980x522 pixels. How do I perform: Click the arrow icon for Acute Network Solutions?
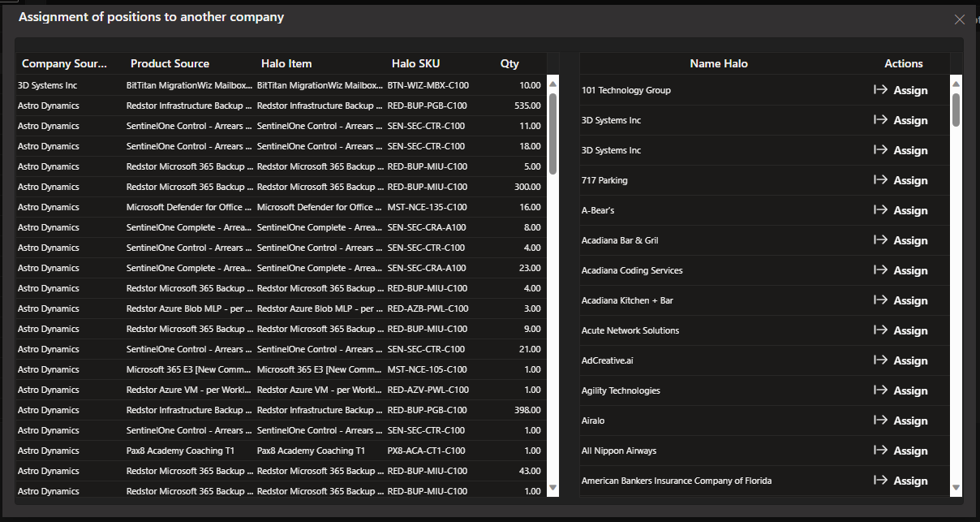coord(880,330)
